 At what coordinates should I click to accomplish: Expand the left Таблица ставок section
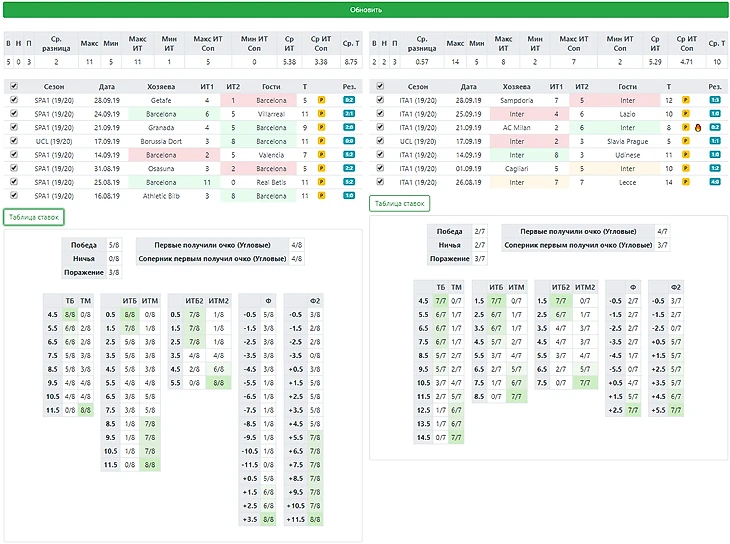click(33, 217)
